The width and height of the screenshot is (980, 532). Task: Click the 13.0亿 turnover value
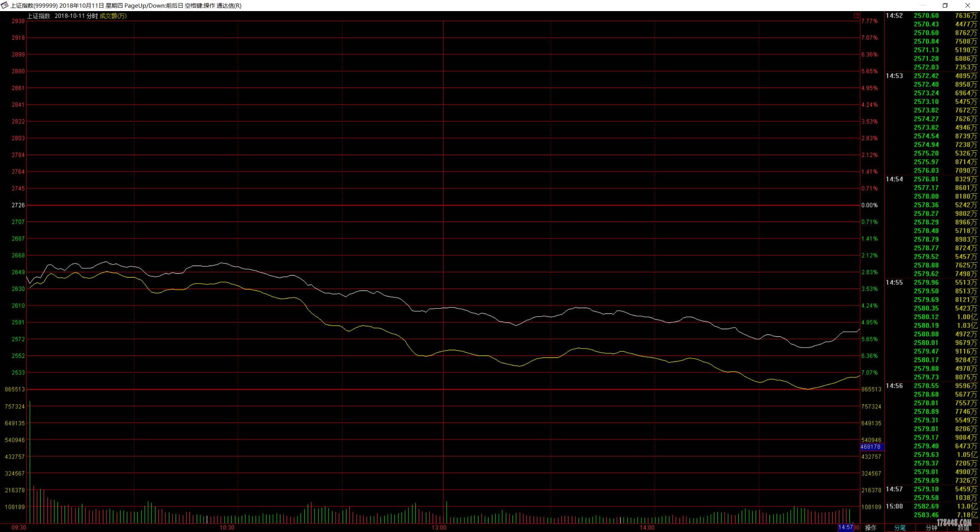coord(967,506)
